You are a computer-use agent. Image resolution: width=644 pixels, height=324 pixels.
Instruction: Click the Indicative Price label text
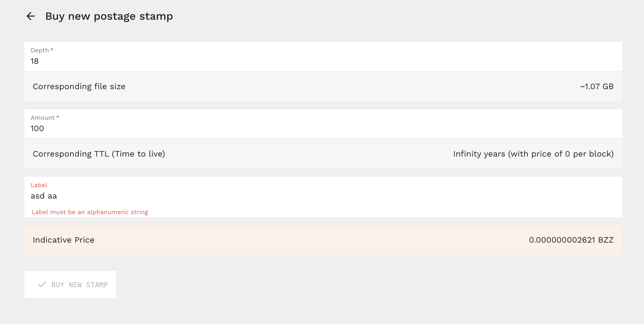click(x=64, y=240)
